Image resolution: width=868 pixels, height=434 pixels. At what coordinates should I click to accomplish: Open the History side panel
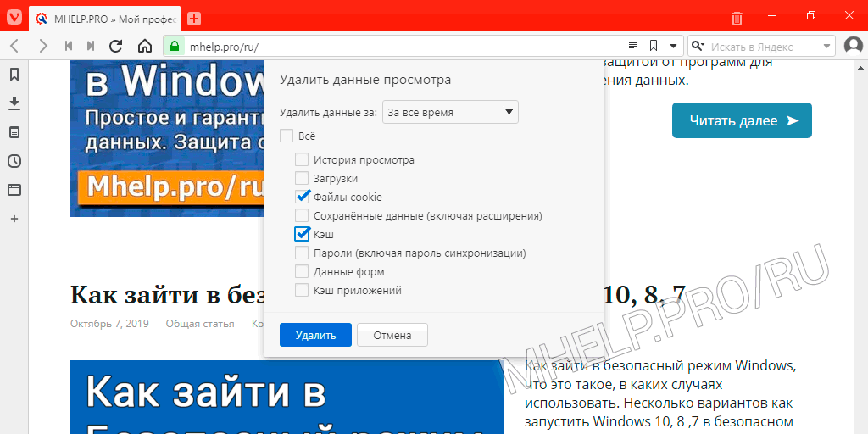tap(14, 161)
